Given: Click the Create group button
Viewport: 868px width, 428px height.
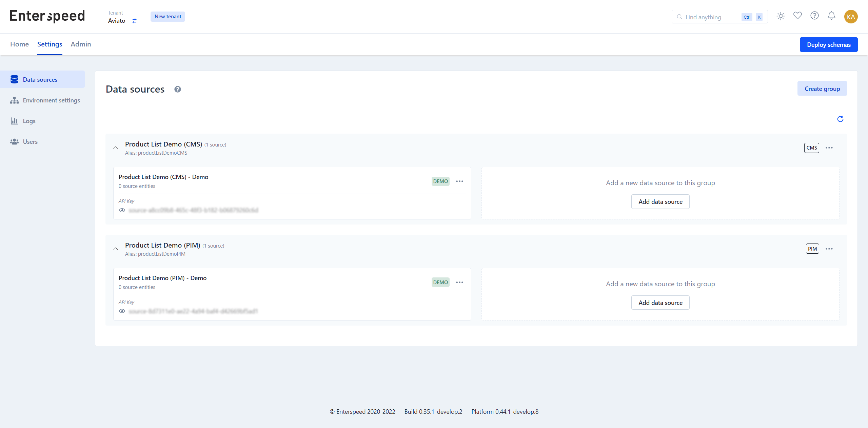Looking at the screenshot, I should coord(822,89).
